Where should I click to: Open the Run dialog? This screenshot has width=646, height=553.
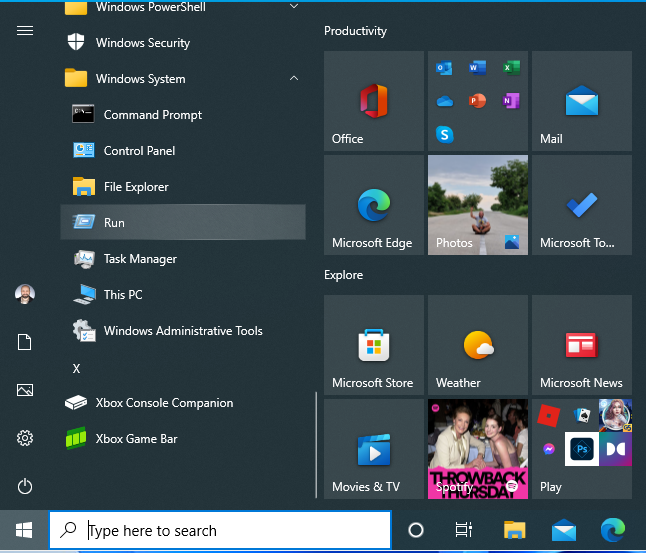click(183, 222)
